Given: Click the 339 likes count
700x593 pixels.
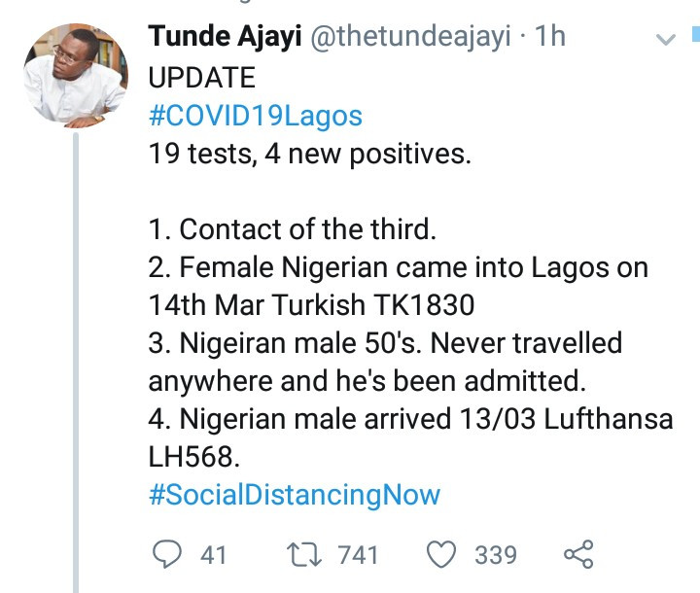Looking at the screenshot, I should coord(495,555).
